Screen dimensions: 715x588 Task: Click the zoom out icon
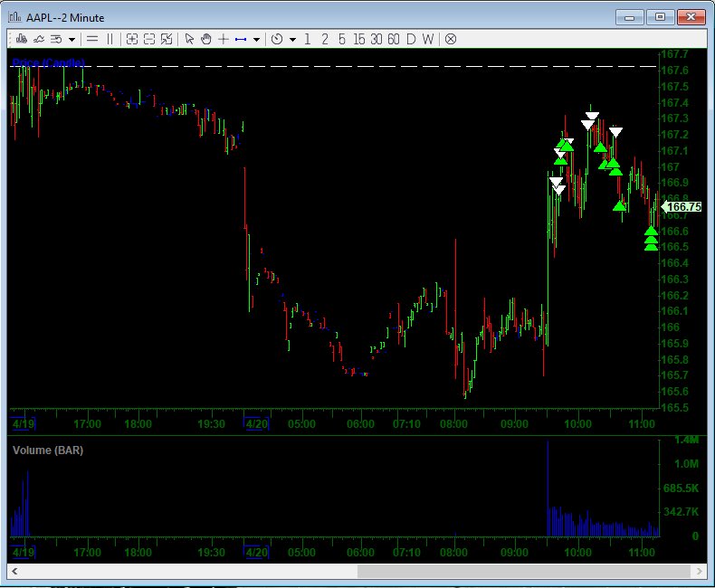pyautogui.click(x=149, y=39)
